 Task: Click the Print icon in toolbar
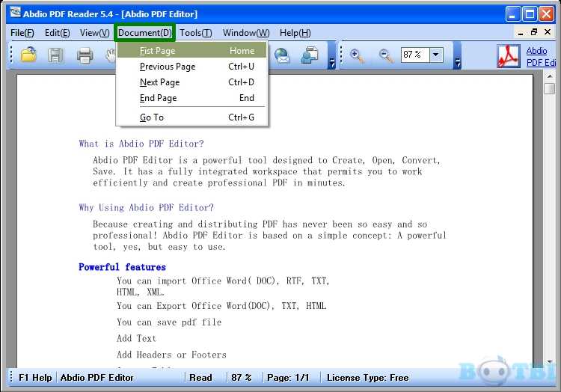(x=85, y=55)
